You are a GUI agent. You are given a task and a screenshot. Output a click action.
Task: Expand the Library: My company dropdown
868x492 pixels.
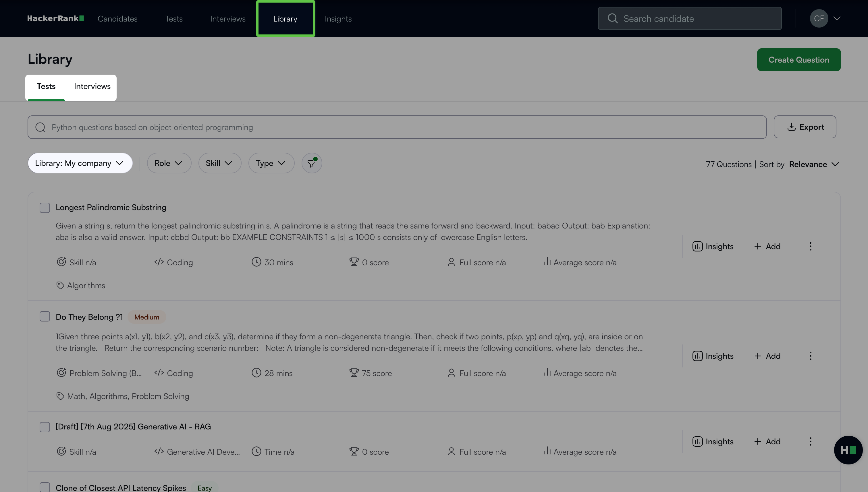click(80, 163)
